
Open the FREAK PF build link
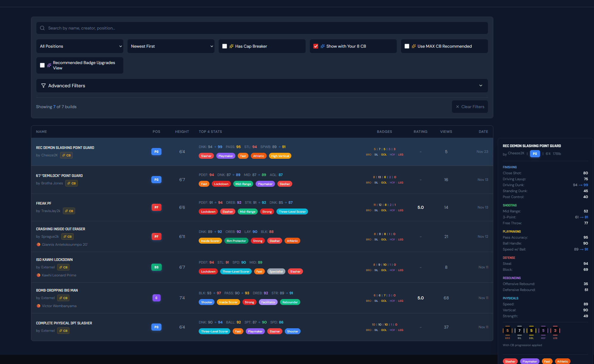(44, 203)
